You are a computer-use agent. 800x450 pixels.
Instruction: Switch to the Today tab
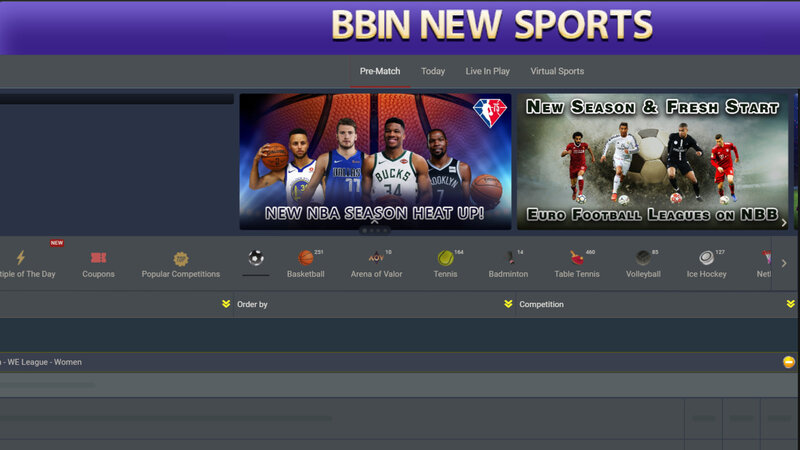[433, 71]
